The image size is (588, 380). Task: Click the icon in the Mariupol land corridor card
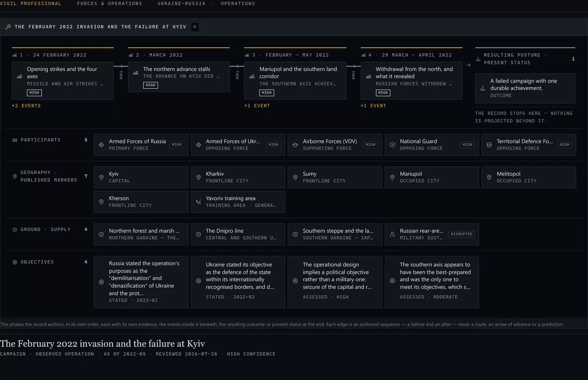point(252,77)
